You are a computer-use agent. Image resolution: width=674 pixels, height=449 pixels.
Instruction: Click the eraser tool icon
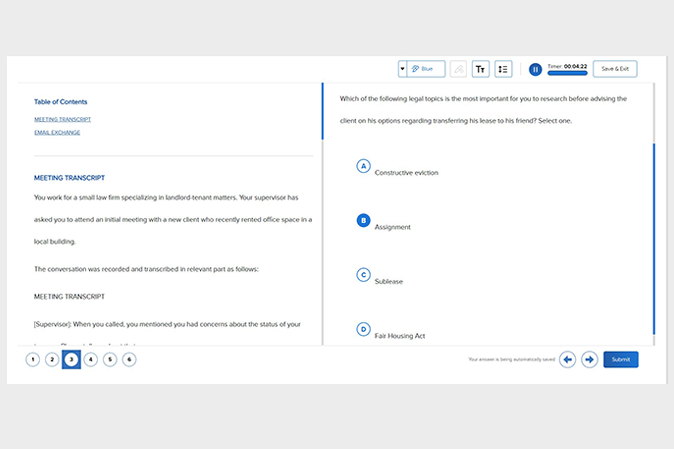[x=458, y=69]
